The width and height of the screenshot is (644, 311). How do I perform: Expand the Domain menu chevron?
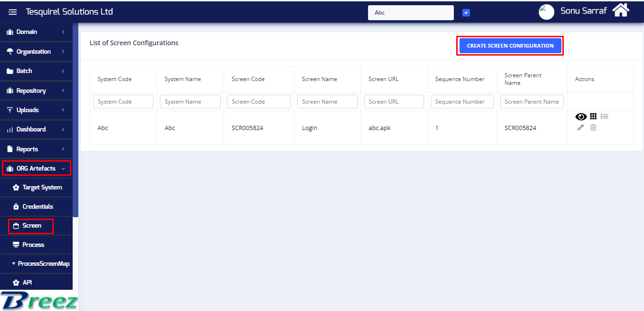63,32
